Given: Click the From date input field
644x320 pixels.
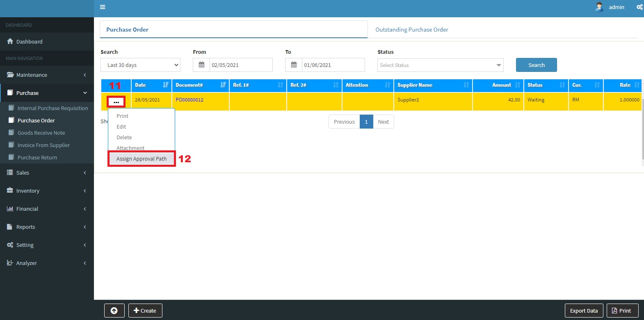Looking at the screenshot, I should click(x=240, y=65).
